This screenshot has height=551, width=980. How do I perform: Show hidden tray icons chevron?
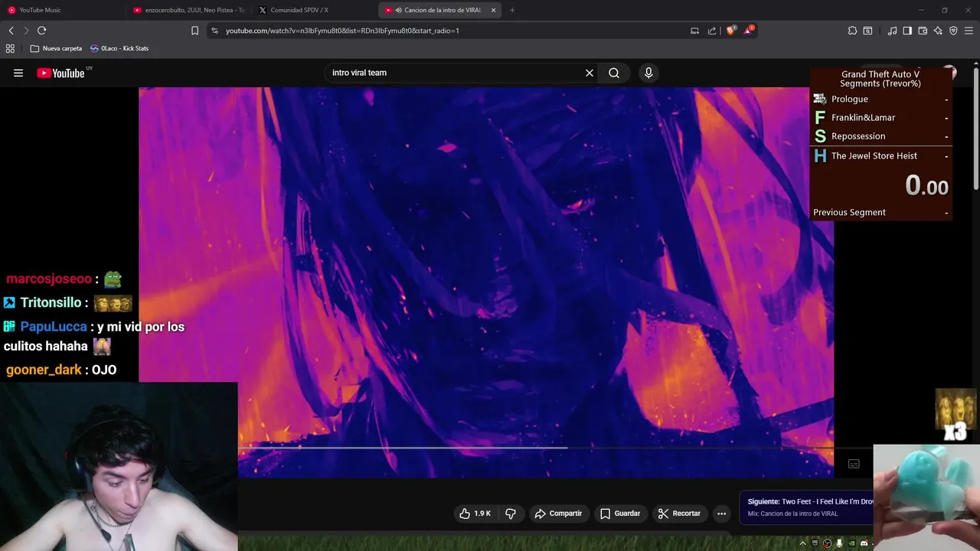coord(802,543)
